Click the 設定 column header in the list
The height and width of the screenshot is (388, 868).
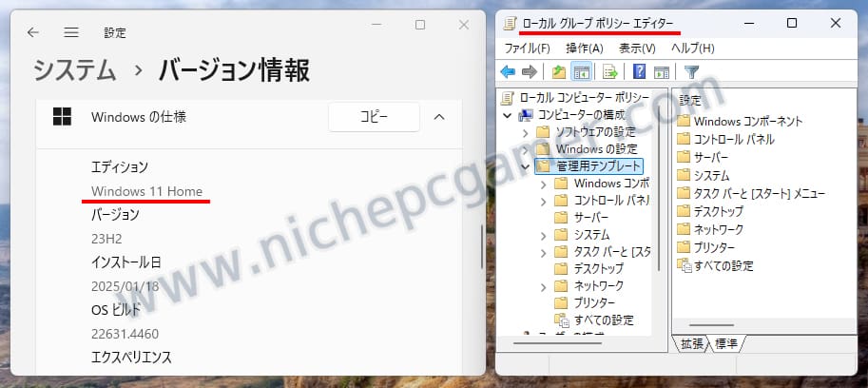tap(690, 101)
